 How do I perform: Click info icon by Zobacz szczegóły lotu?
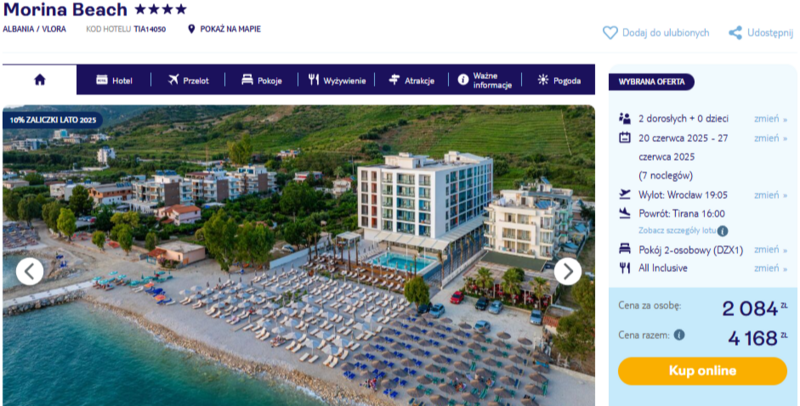pos(722,231)
